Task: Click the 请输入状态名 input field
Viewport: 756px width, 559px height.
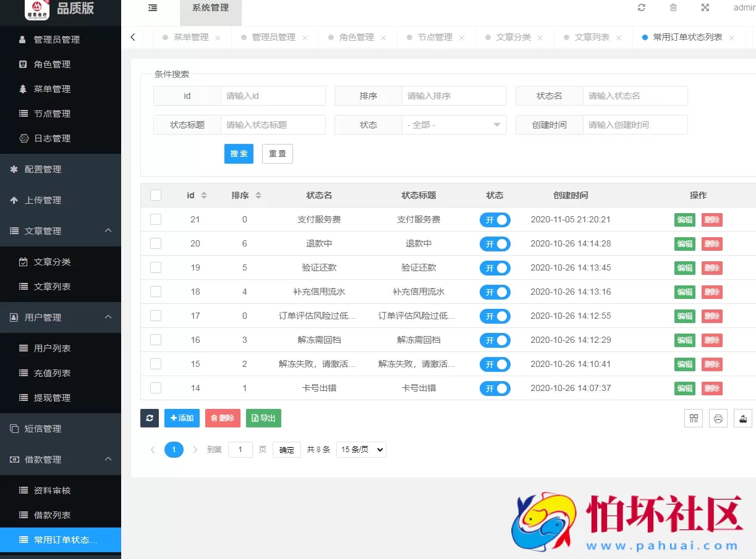Action: pos(635,96)
